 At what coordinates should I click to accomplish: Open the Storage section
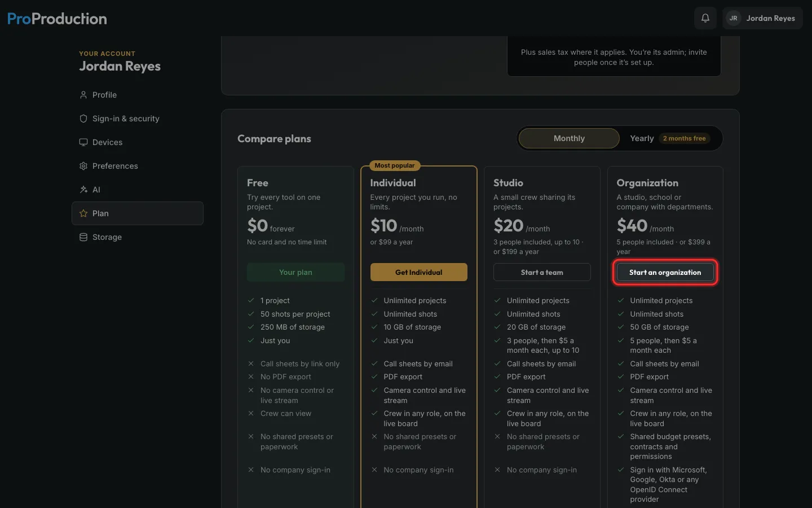coord(138,237)
